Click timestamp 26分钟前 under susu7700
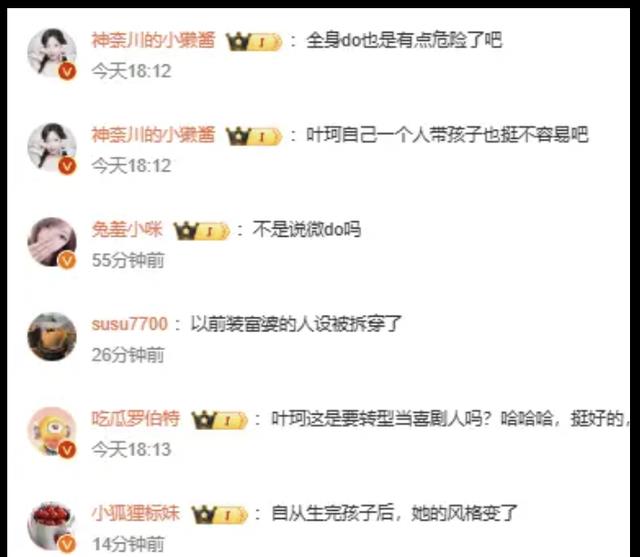Viewport: 640px width, 557px height. [128, 355]
